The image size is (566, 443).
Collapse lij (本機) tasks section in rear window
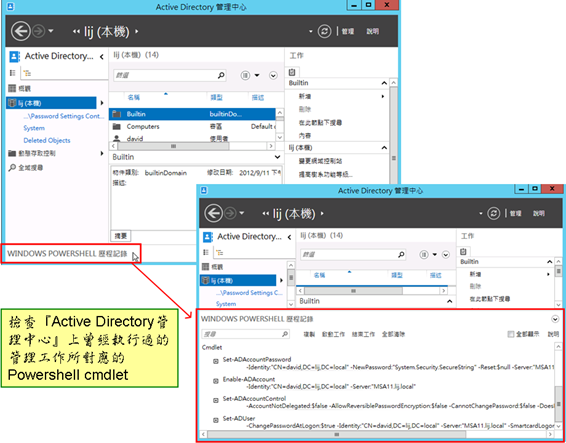[384, 148]
